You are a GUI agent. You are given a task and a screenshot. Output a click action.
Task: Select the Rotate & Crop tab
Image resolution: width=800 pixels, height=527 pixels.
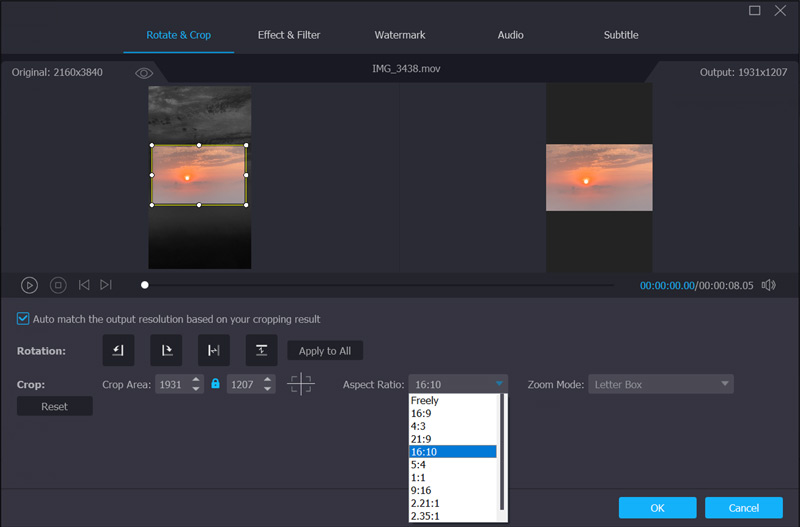179,35
